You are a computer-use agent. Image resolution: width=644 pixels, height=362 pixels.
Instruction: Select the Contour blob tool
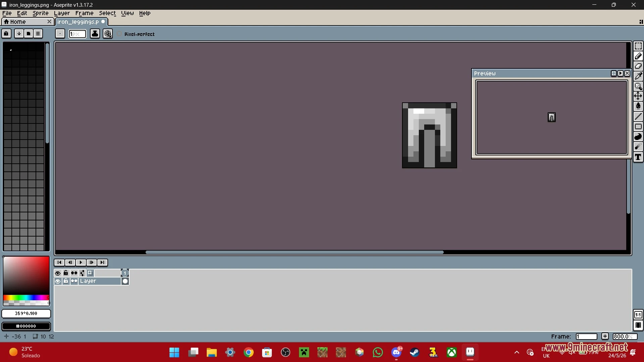coord(638,137)
